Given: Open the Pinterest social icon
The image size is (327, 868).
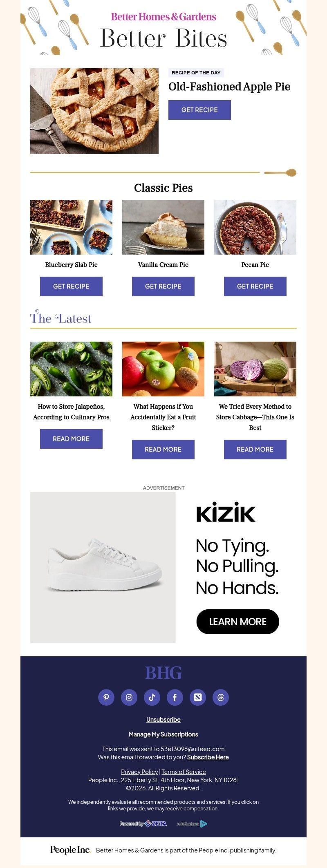Looking at the screenshot, I should [106, 698].
